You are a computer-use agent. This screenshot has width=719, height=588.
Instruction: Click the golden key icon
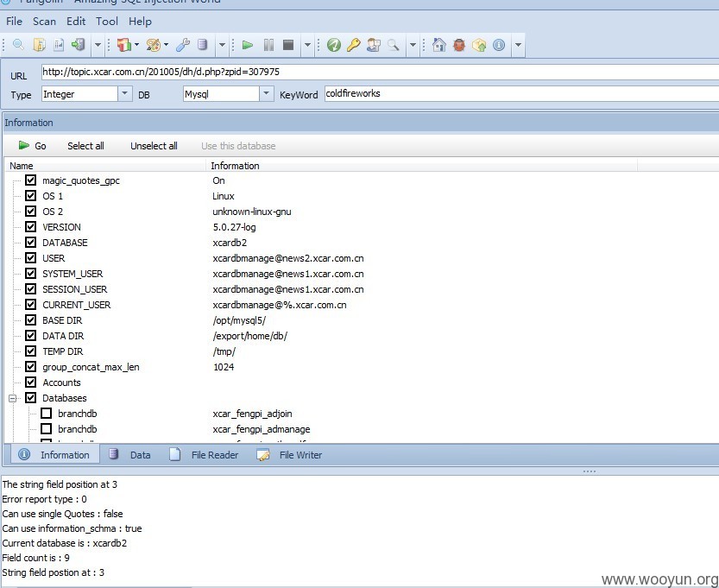pyautogui.click(x=353, y=45)
